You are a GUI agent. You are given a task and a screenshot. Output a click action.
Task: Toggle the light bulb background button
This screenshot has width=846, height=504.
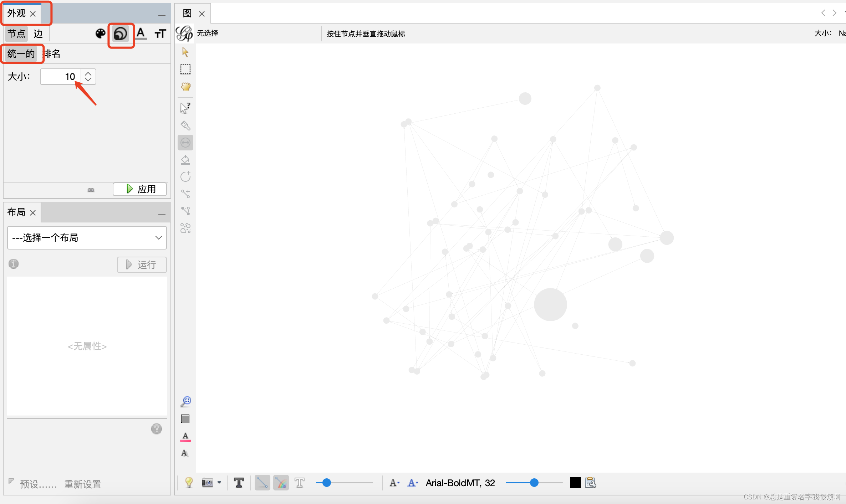coord(189,483)
